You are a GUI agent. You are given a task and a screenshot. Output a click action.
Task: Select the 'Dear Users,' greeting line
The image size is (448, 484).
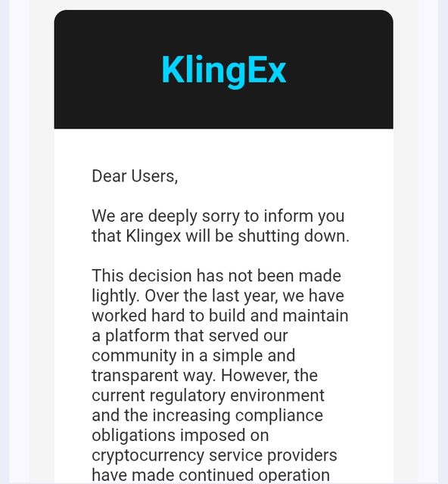pyautogui.click(x=135, y=176)
